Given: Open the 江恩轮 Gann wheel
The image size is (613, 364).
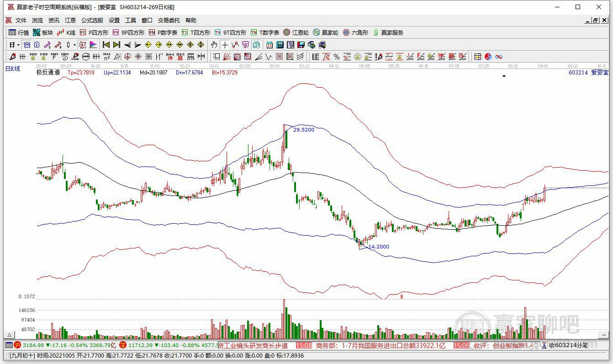Looking at the screenshot, I should click(x=296, y=32).
